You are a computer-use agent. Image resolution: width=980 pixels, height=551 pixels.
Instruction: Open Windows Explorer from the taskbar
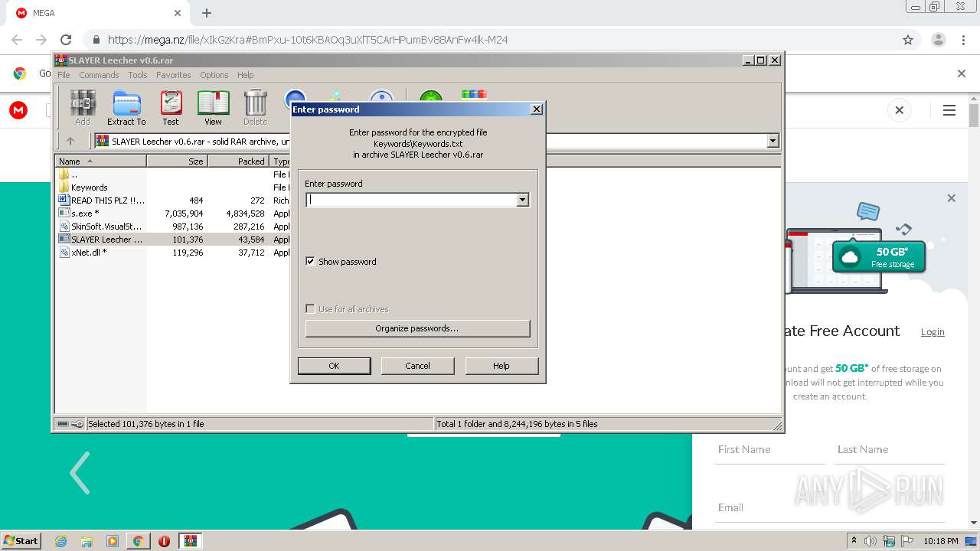point(87,541)
